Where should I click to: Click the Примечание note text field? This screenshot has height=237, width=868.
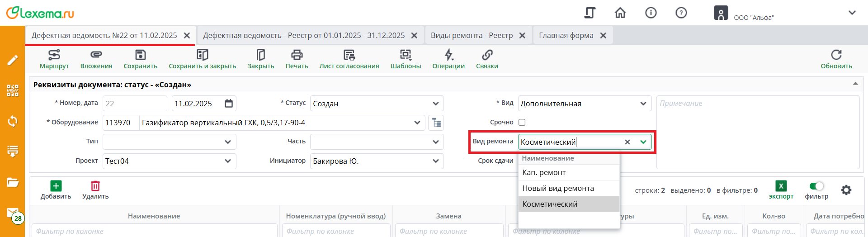coord(757,131)
